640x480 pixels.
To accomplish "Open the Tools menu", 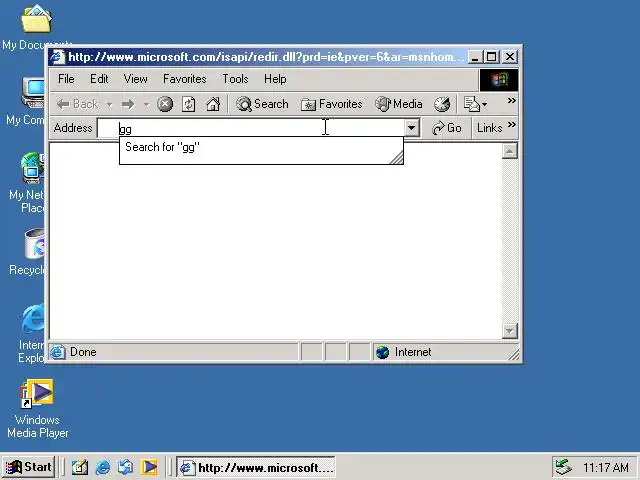I will [235, 79].
